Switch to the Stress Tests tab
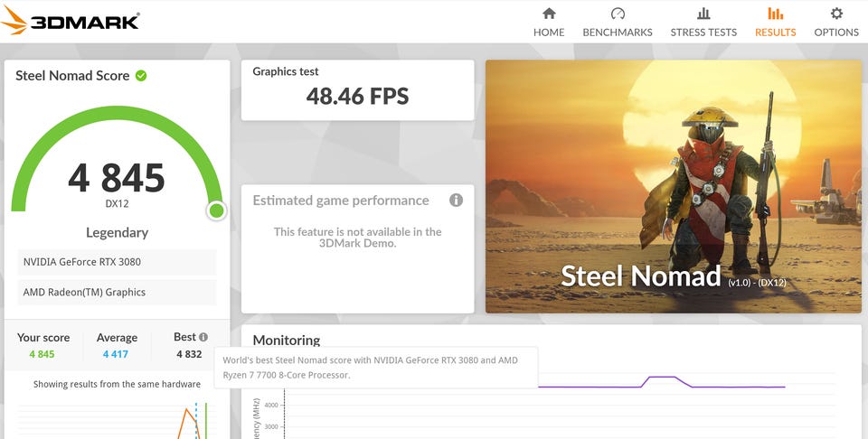This screenshot has width=868, height=439. [x=703, y=32]
